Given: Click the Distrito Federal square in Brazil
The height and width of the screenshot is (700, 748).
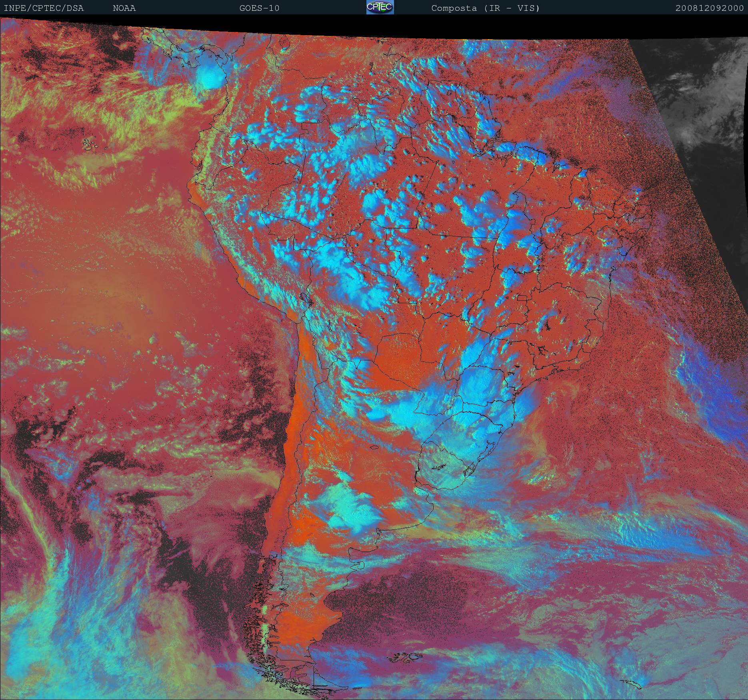Looking at the screenshot, I should click(x=522, y=297).
